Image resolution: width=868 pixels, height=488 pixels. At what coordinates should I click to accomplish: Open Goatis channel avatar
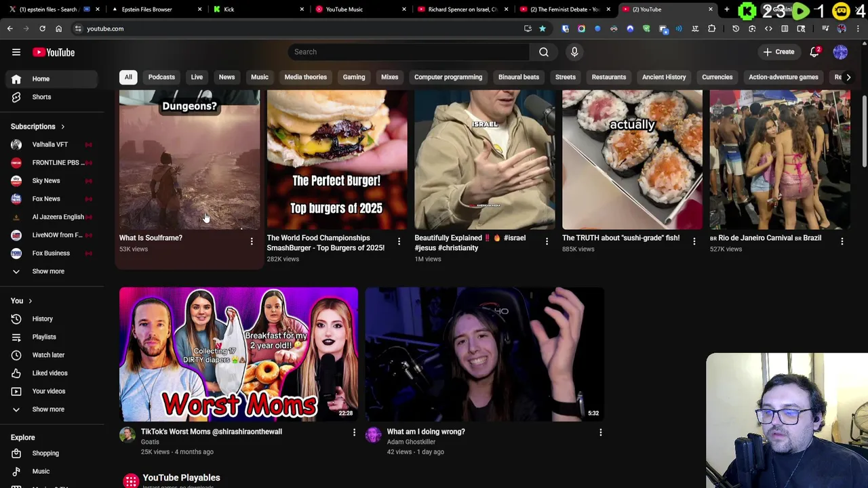tap(127, 435)
